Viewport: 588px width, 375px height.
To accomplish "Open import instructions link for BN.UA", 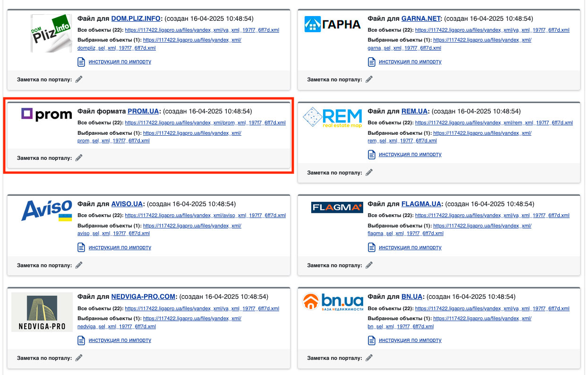I will pos(410,340).
